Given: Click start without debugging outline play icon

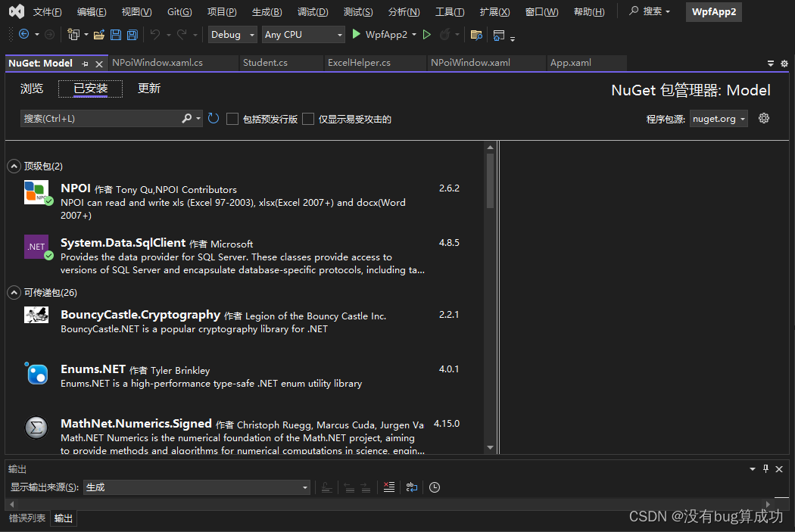Looking at the screenshot, I should coord(427,35).
